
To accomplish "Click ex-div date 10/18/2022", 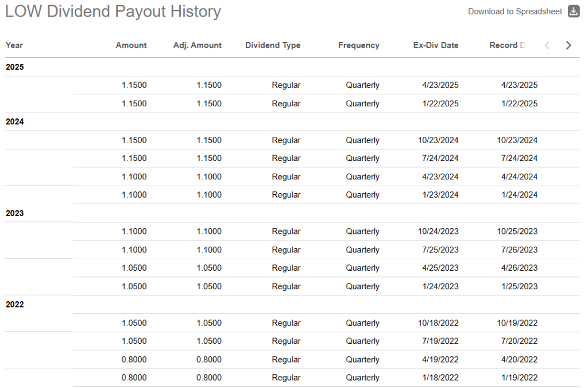I will pyautogui.click(x=438, y=323).
